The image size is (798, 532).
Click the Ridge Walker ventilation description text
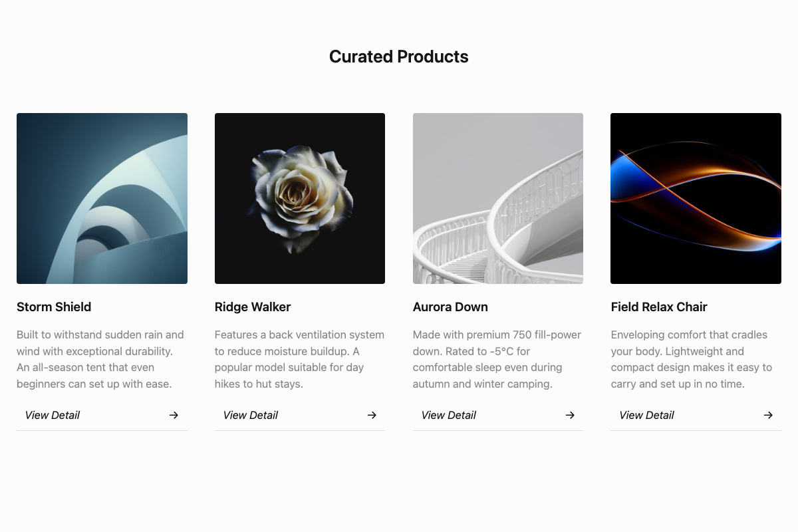(x=299, y=359)
